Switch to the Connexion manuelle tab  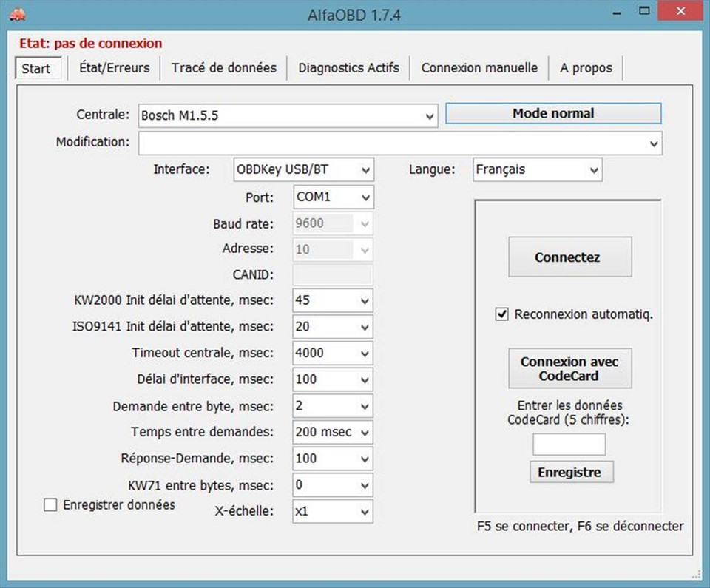click(x=479, y=67)
